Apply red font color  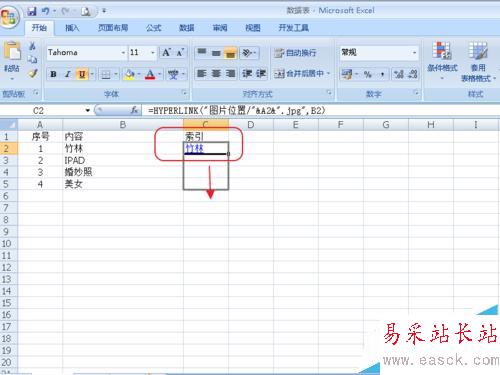[150, 74]
